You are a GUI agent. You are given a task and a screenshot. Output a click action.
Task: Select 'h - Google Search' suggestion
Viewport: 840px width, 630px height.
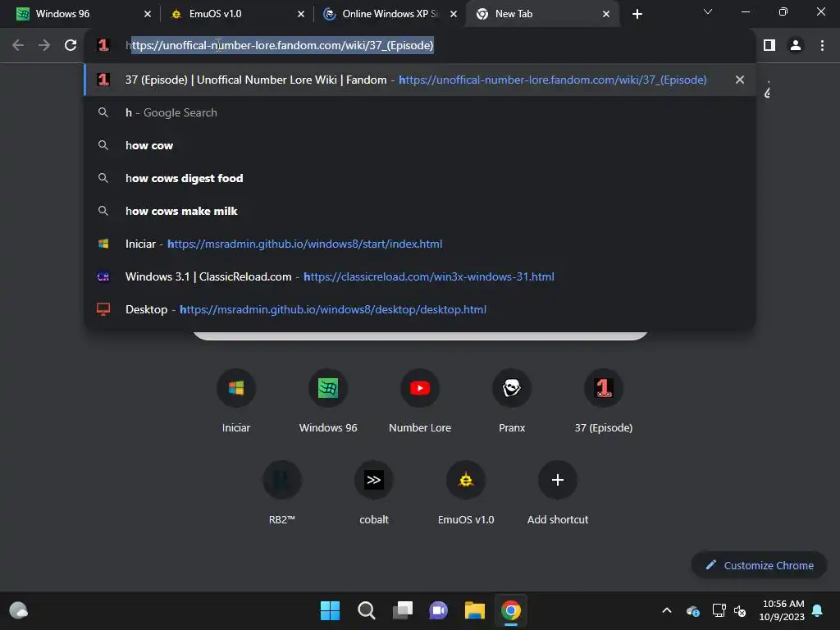coord(420,112)
